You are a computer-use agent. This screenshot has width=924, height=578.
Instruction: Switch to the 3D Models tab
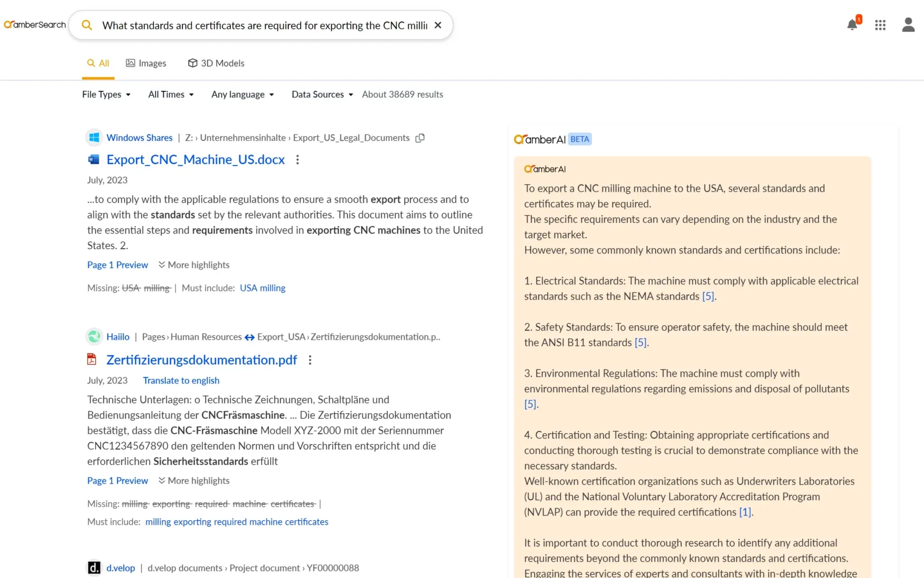point(216,63)
